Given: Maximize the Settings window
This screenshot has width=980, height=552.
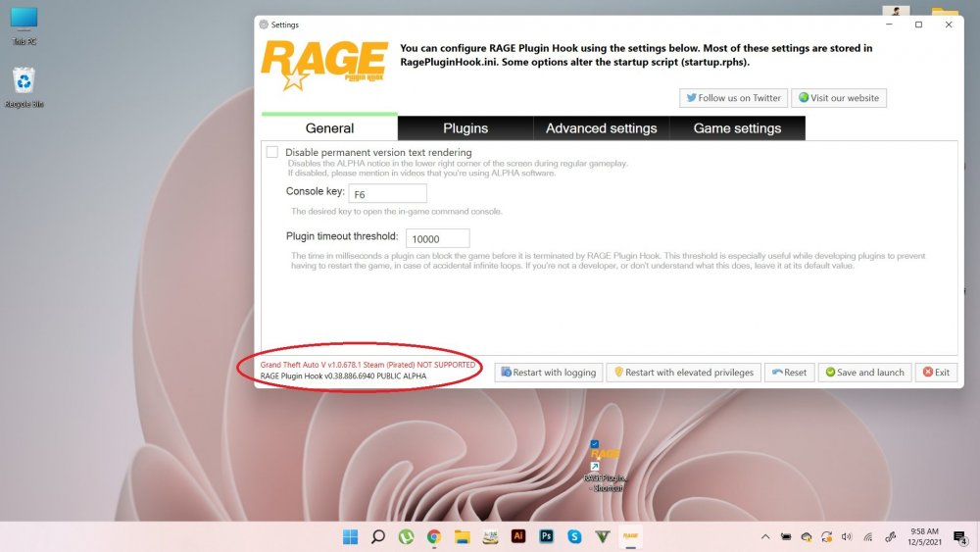Looking at the screenshot, I should coord(919,25).
